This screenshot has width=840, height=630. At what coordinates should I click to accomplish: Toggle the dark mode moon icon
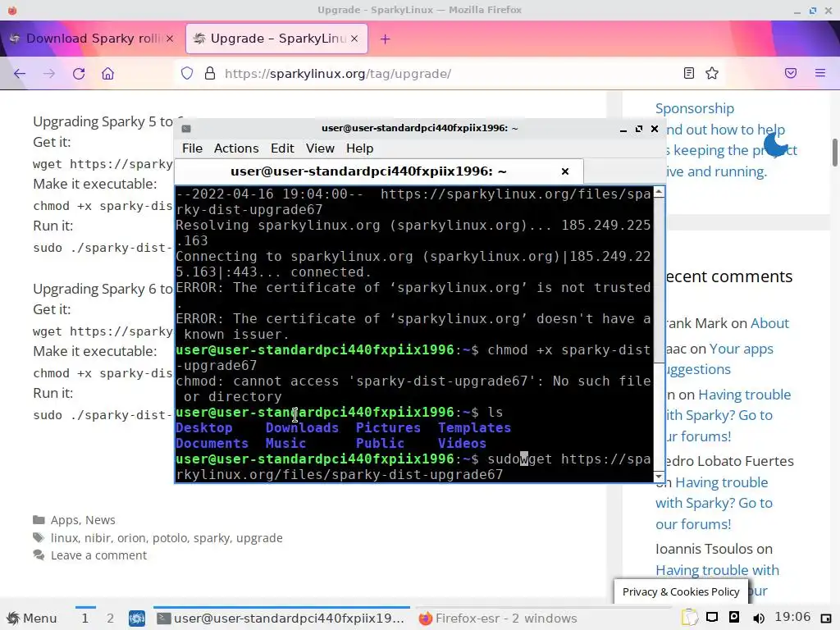[776, 144]
